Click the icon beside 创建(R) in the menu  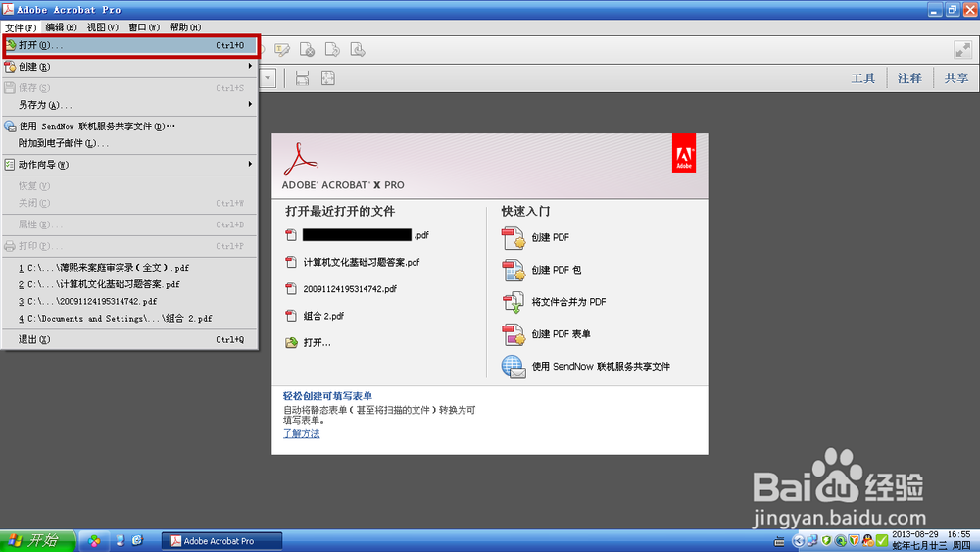tap(10, 67)
